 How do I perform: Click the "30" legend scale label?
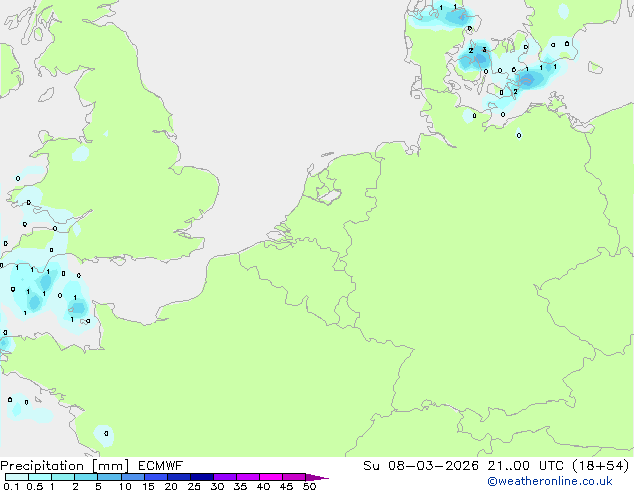point(217,486)
